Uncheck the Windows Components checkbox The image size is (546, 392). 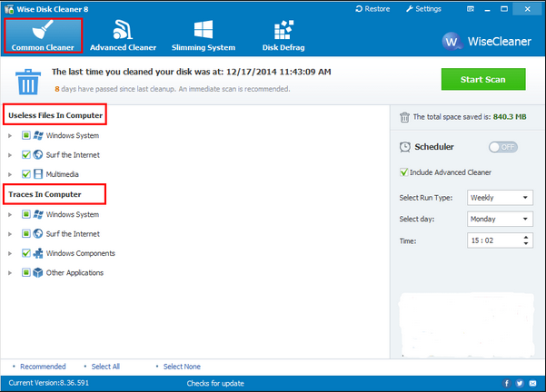point(26,253)
